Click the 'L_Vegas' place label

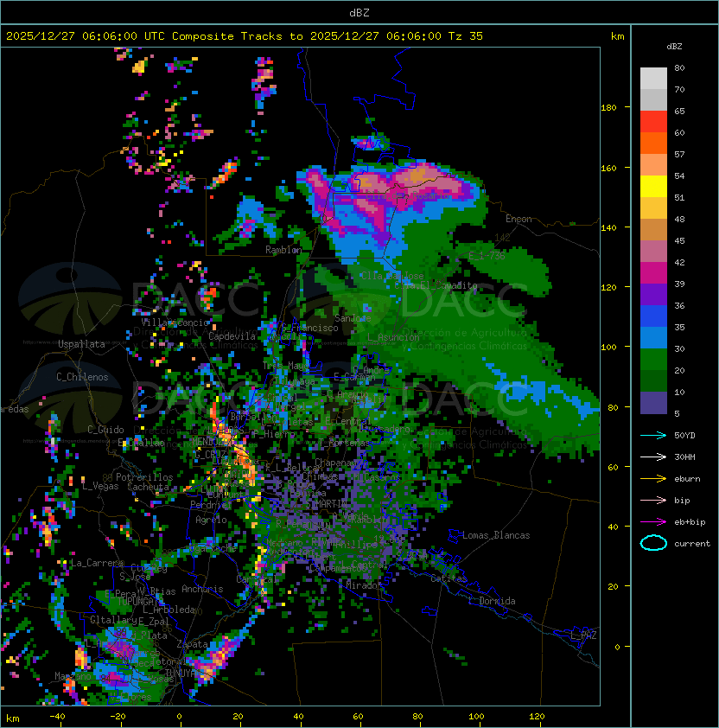[100, 486]
